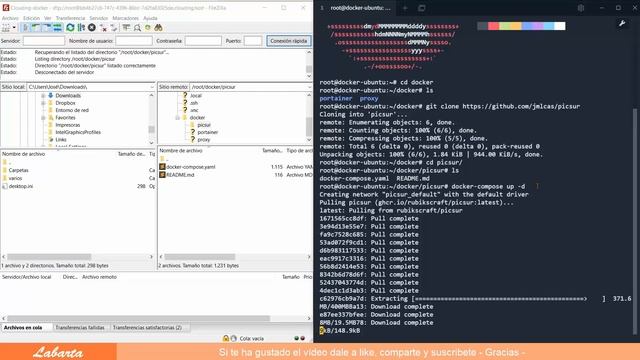Toggle the remote directory tree view
Screen dimensions: 640x360
47,28
